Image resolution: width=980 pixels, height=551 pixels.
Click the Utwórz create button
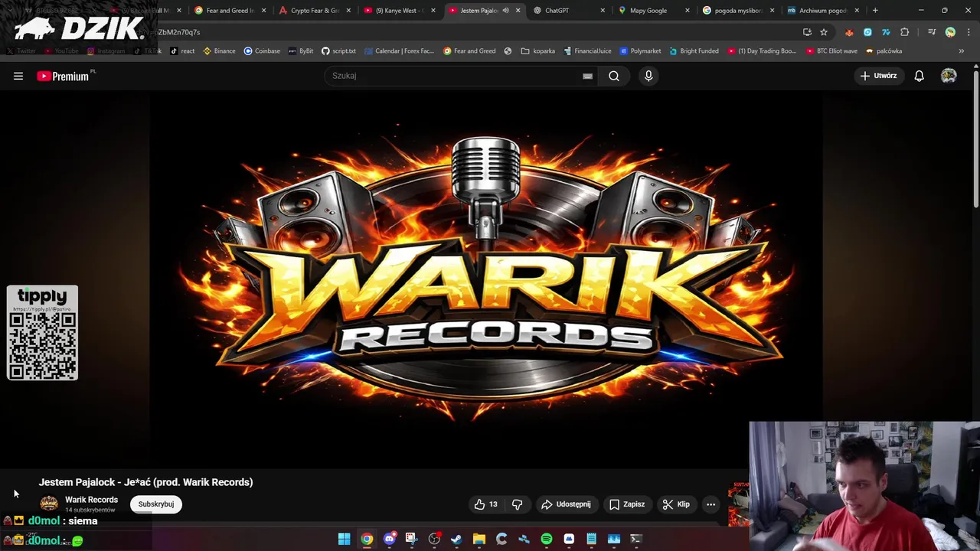coord(878,76)
